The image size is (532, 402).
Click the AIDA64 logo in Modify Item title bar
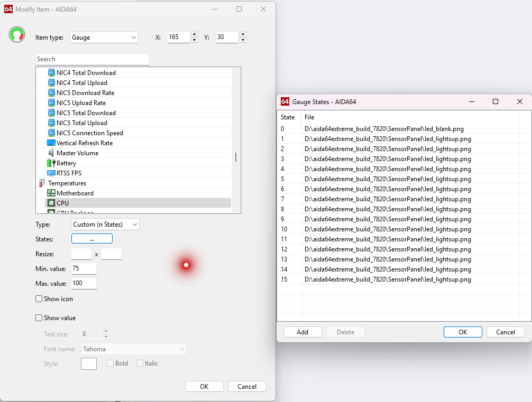tap(8, 9)
